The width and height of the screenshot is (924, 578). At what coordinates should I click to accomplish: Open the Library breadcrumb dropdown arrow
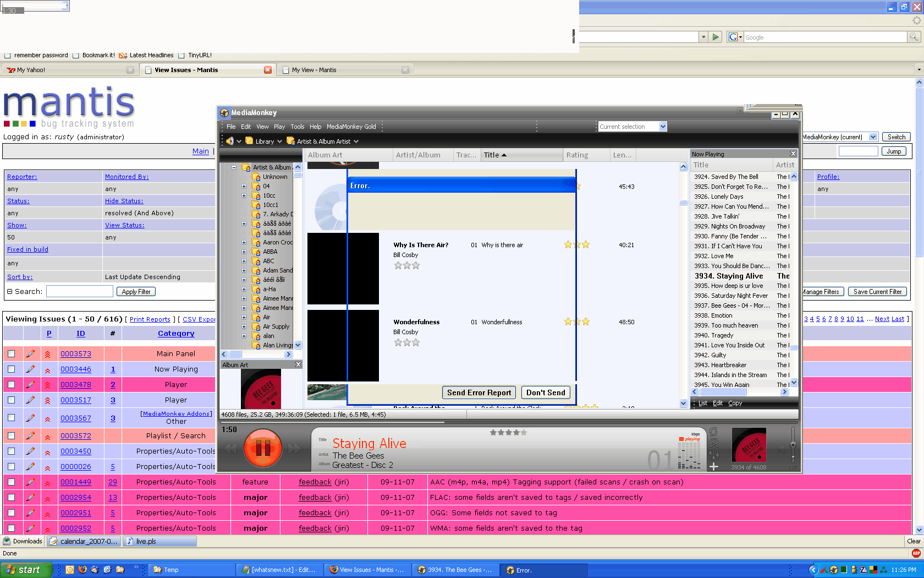click(279, 141)
